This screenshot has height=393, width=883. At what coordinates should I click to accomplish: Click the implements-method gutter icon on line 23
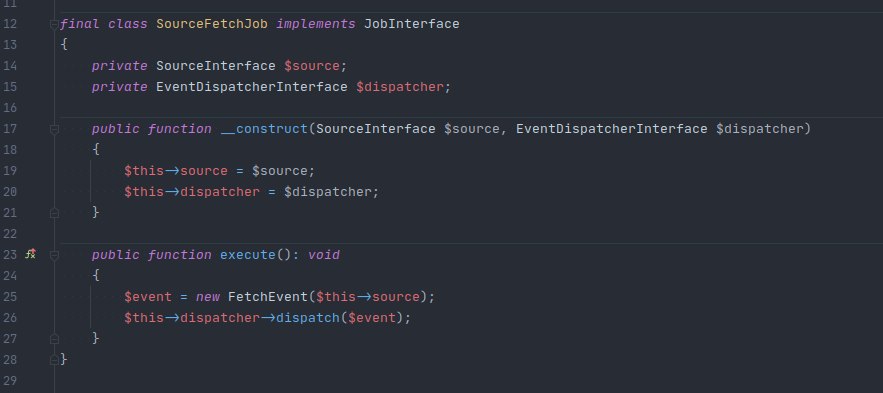tap(30, 254)
